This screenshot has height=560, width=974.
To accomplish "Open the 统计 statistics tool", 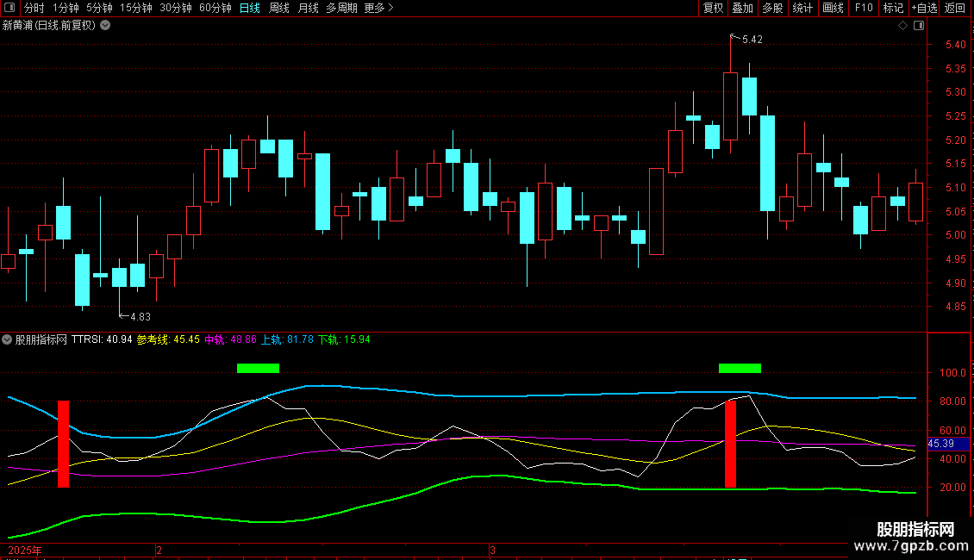I will click(x=802, y=8).
